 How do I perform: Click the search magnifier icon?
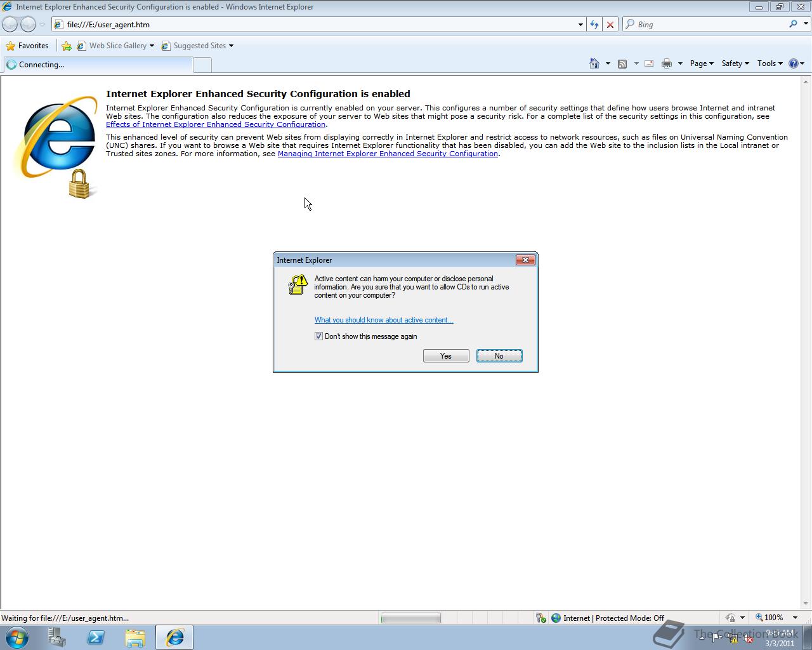(x=793, y=24)
